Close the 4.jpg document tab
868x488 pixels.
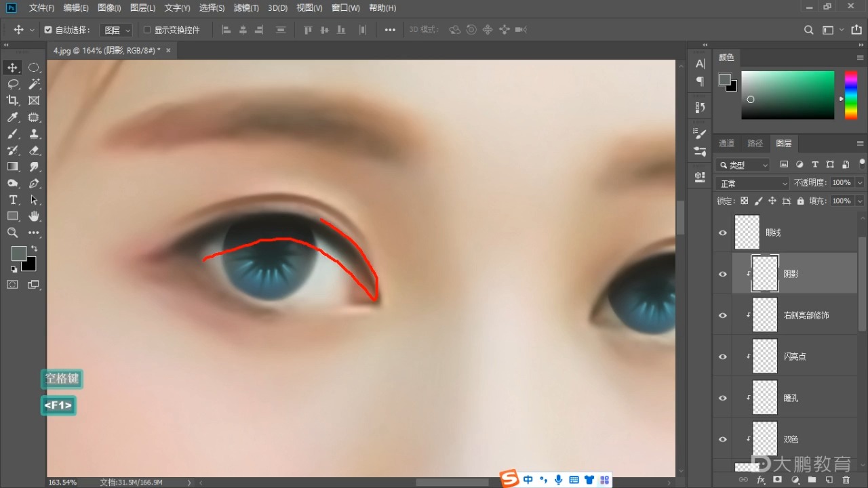(x=168, y=50)
